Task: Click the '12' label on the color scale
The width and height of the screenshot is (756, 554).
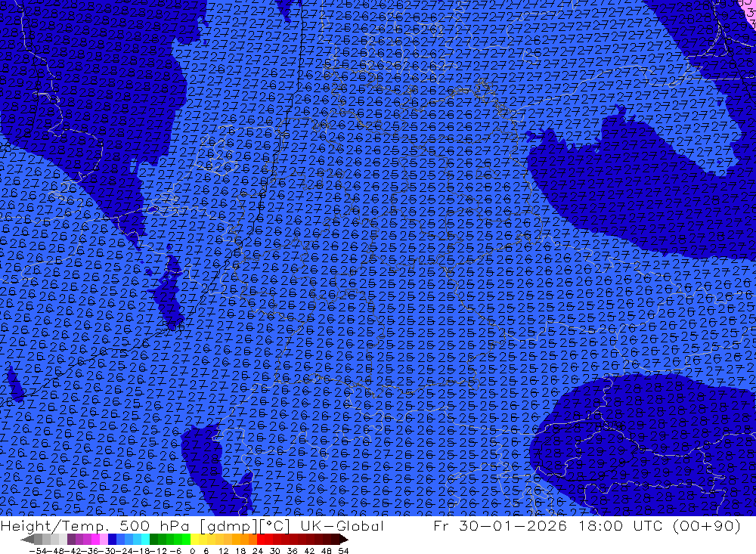Action: (223, 551)
